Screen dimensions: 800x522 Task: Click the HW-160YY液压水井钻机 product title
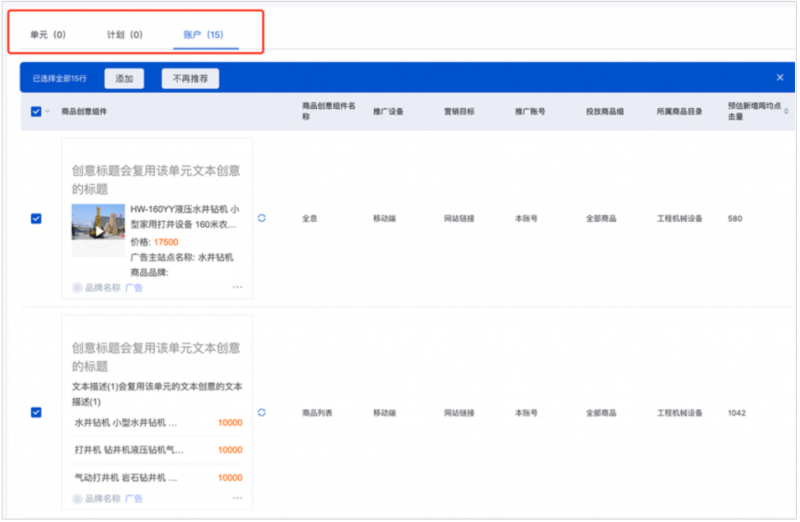185,217
